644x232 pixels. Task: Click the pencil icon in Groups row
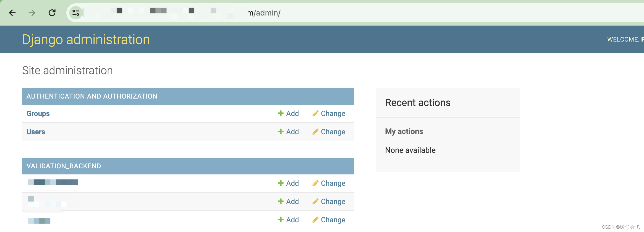(x=315, y=114)
